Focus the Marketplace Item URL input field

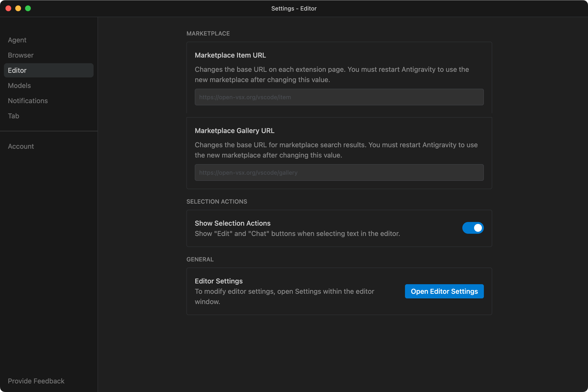point(339,97)
